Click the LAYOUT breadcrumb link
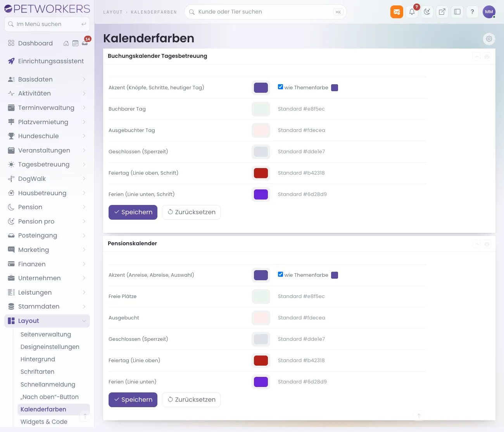 point(113,12)
